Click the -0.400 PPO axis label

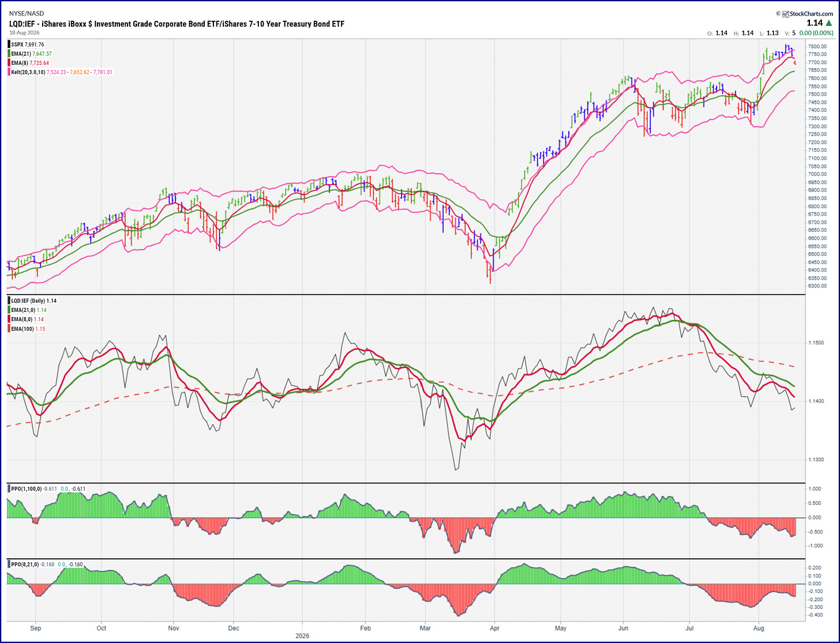[x=816, y=615]
